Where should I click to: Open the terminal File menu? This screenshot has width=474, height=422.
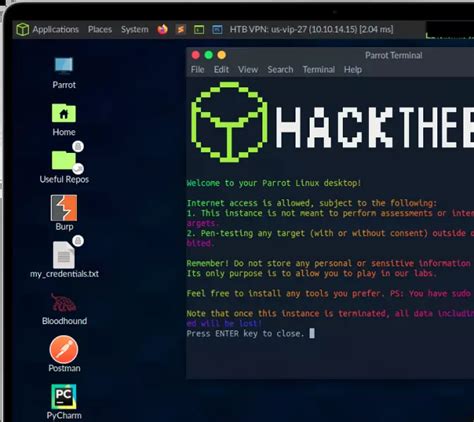click(197, 70)
